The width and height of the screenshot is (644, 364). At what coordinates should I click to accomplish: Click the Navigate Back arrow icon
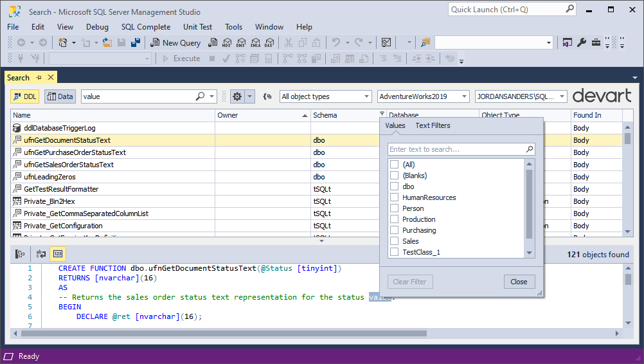point(21,42)
